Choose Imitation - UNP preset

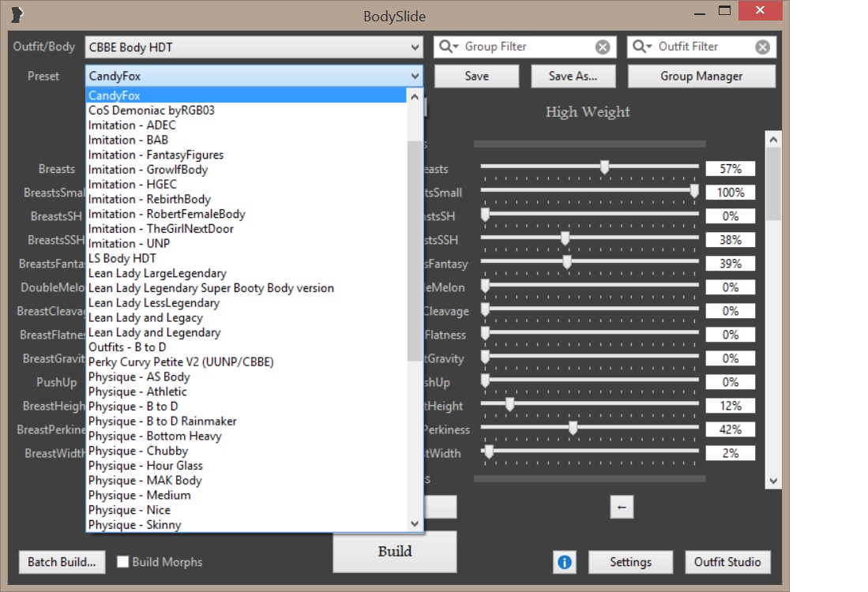pos(246,243)
